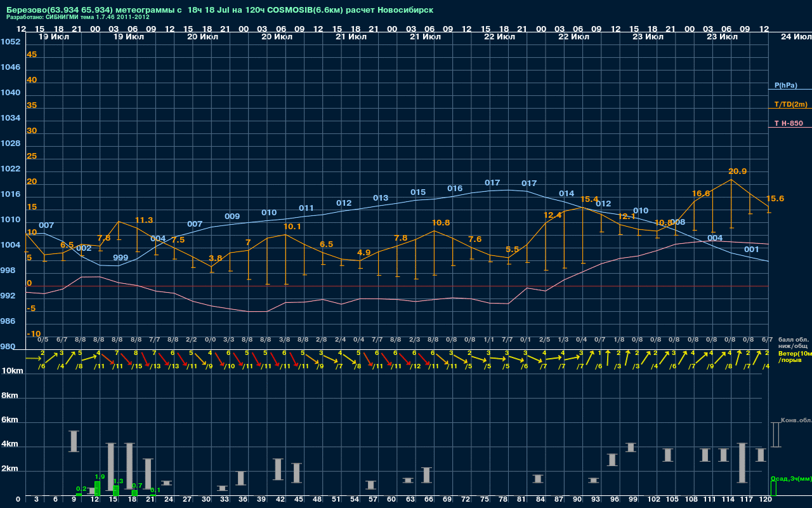Click the 15.4 temperature value
The width and height of the screenshot is (812, 508).
coord(589,199)
